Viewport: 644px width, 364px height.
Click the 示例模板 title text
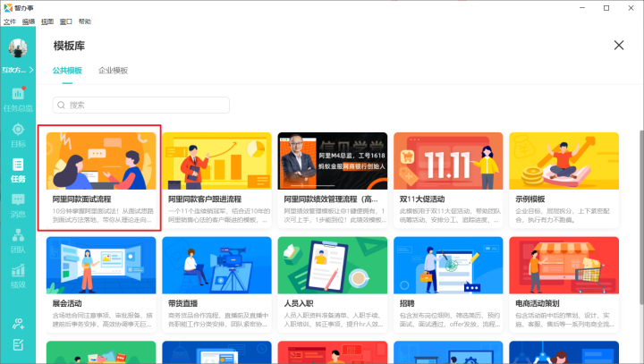(x=530, y=199)
